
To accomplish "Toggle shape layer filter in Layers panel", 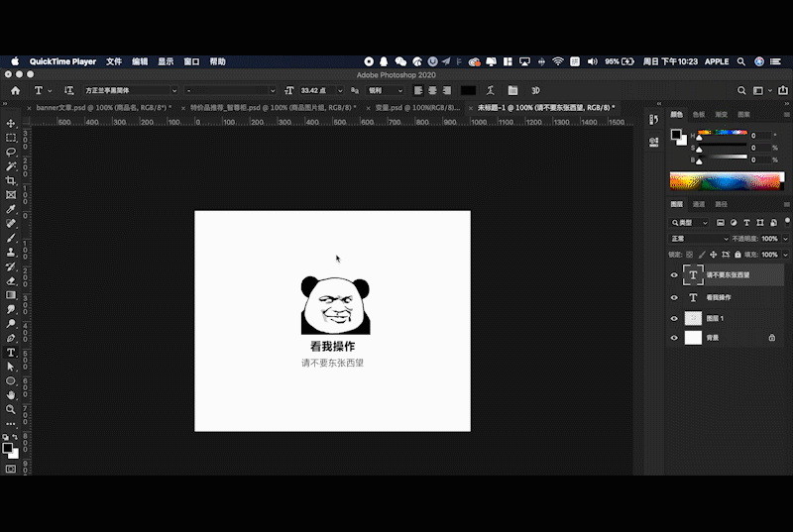I will [x=759, y=222].
